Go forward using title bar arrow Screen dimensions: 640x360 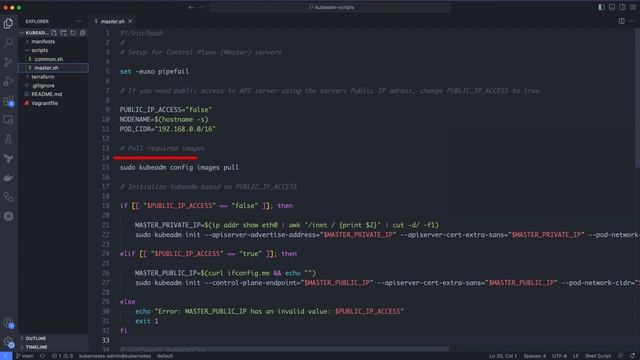(202, 7)
